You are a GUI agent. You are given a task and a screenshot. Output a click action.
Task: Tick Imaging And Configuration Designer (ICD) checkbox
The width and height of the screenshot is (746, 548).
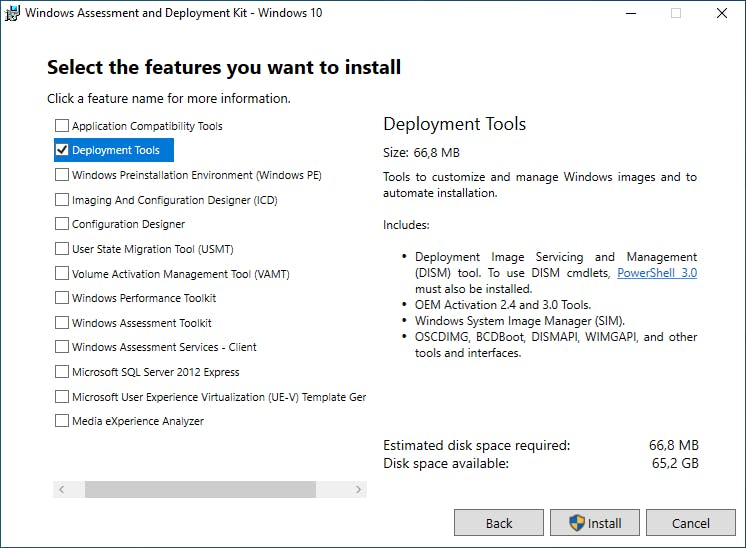pyautogui.click(x=62, y=200)
